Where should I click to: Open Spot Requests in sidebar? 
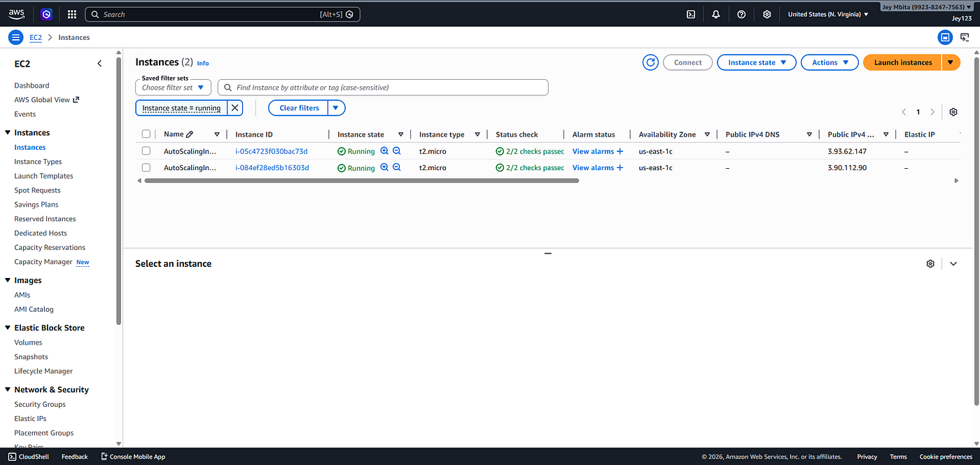point(37,190)
